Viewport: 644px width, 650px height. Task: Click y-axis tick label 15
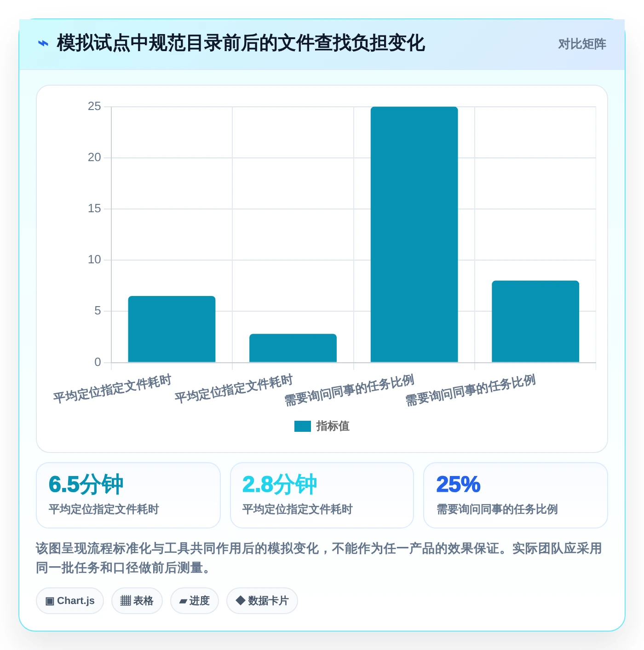(94, 209)
